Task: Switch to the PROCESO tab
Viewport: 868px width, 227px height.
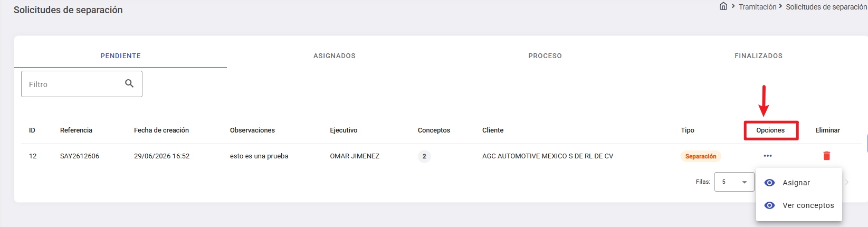Action: click(x=545, y=55)
